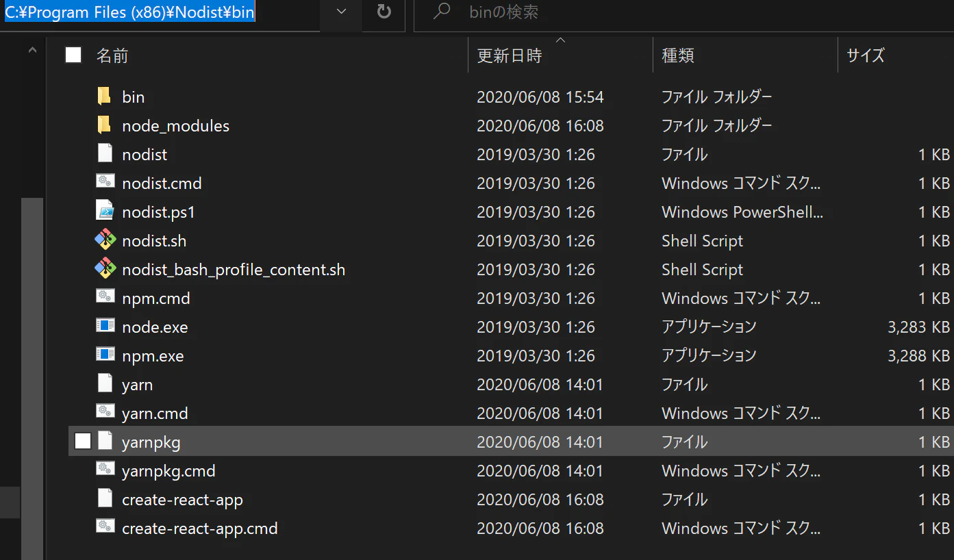The image size is (954, 560).
Task: Click the gear icon beside create-react-app.cmd
Action: 105,528
